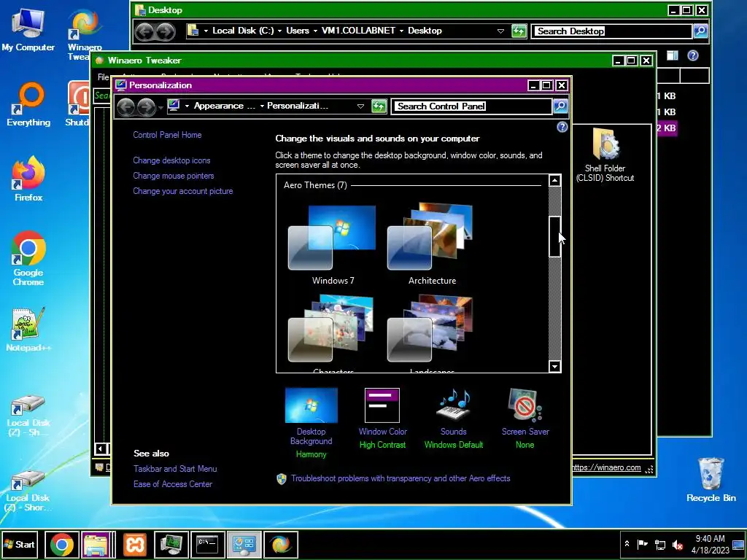Click the muted volume tray icon
The image size is (747, 560).
(x=678, y=545)
